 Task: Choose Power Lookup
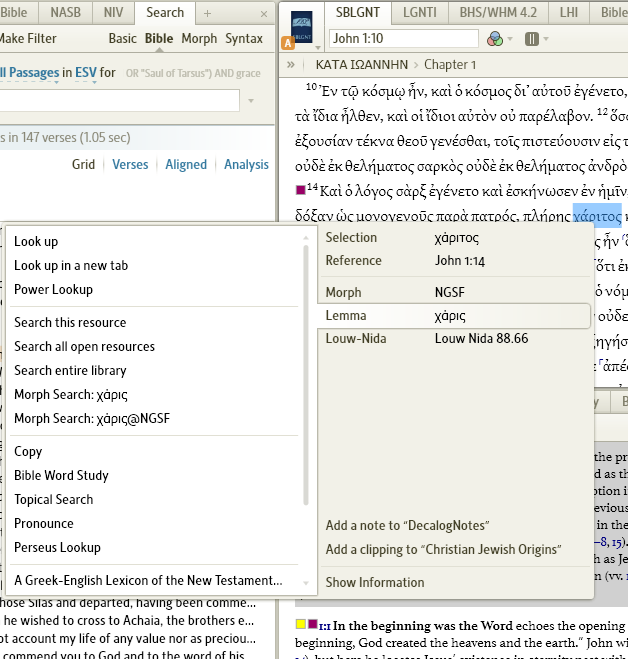(x=53, y=290)
